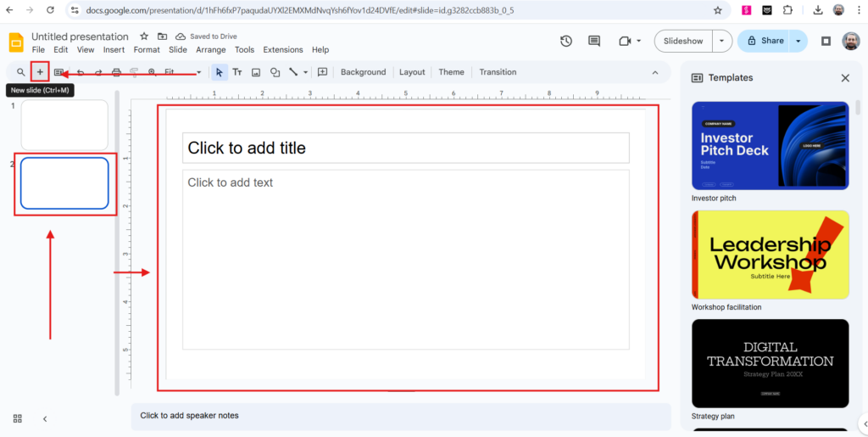Open version history clock icon
868x437 pixels.
tap(566, 41)
